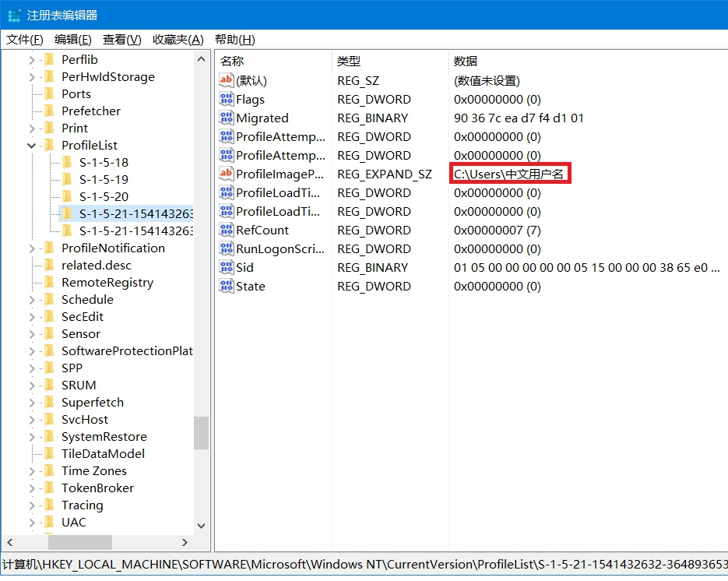Click the S-1-5-20 folder icon
728x581 pixels.
click(x=67, y=196)
